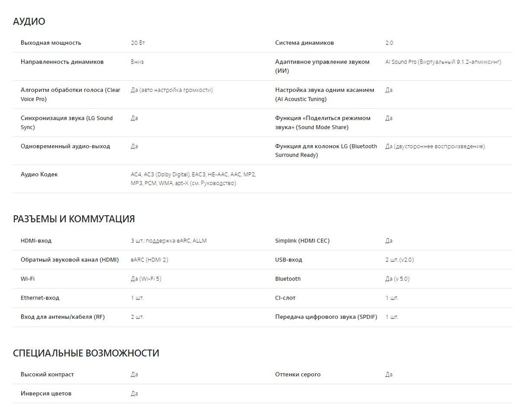The image size is (532, 415).
Task: Click the 20 Вт output power value
Action: click(x=138, y=43)
